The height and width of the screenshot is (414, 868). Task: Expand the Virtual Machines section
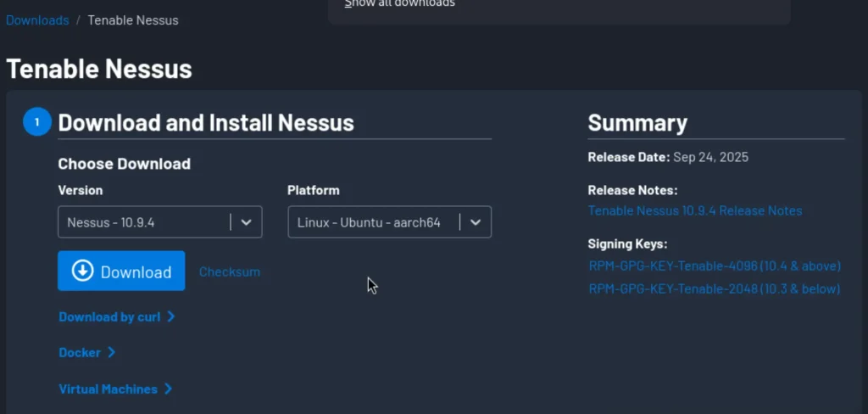click(x=108, y=389)
